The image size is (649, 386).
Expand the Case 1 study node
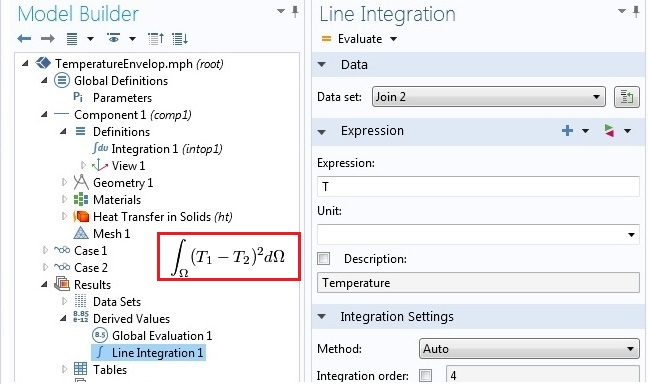45,251
